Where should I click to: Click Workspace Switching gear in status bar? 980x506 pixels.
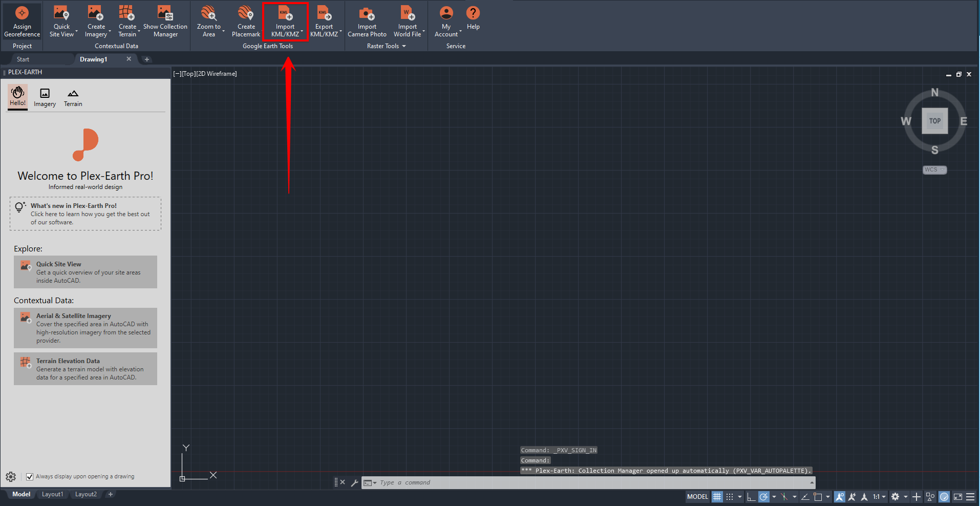(895, 497)
